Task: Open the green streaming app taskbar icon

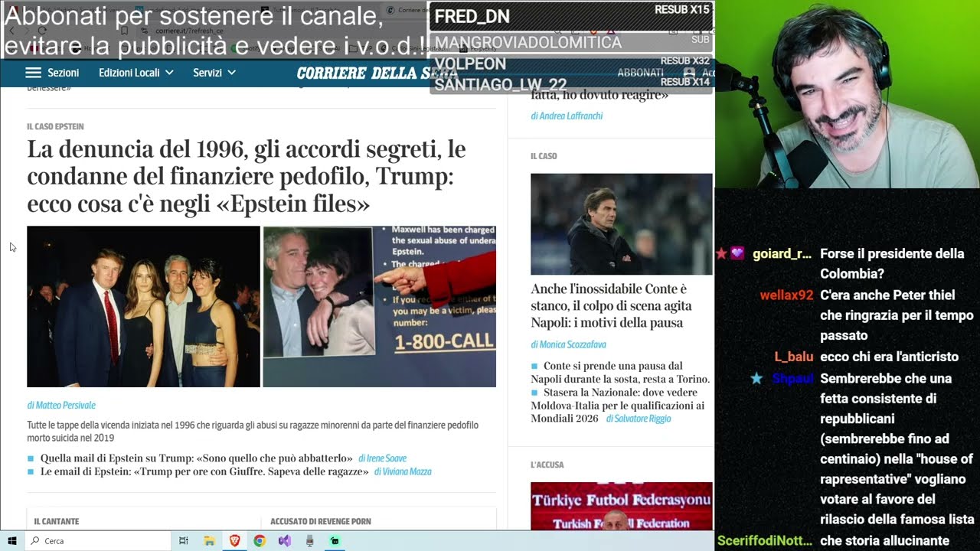Action: coord(335,540)
